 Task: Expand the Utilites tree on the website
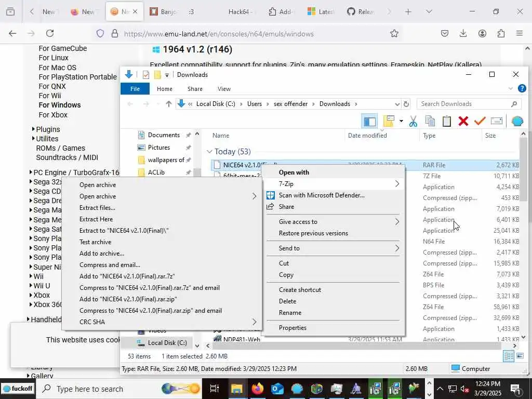click(x=33, y=138)
